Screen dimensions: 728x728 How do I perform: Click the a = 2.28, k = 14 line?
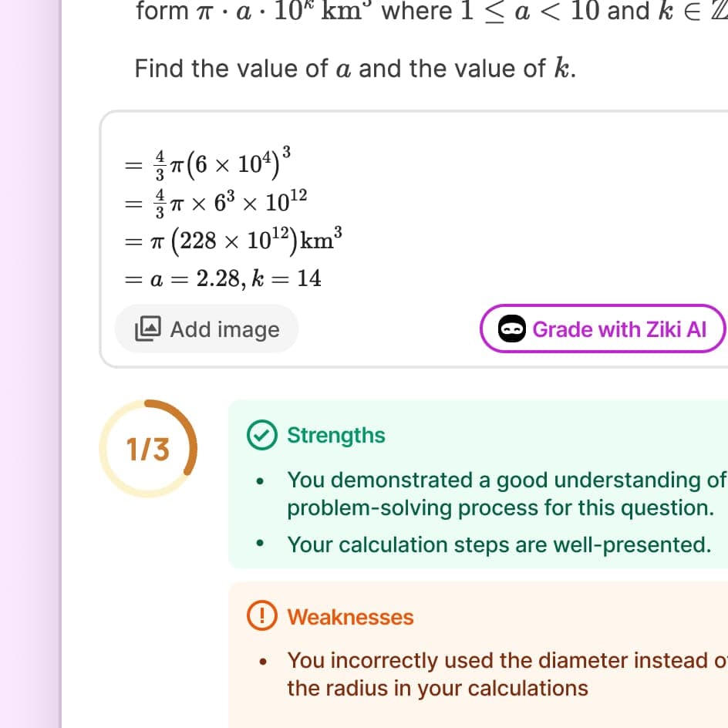[x=223, y=278]
